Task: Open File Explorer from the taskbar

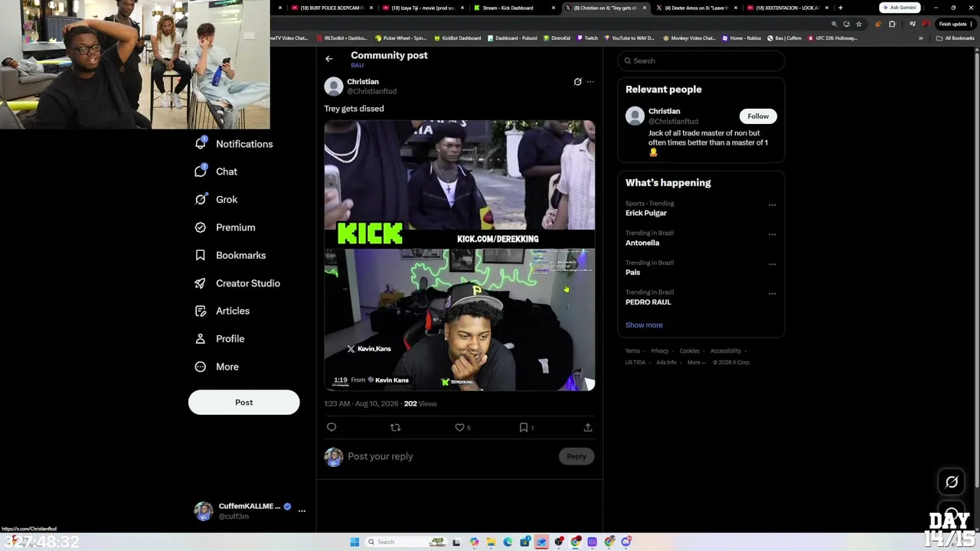Action: [x=491, y=542]
